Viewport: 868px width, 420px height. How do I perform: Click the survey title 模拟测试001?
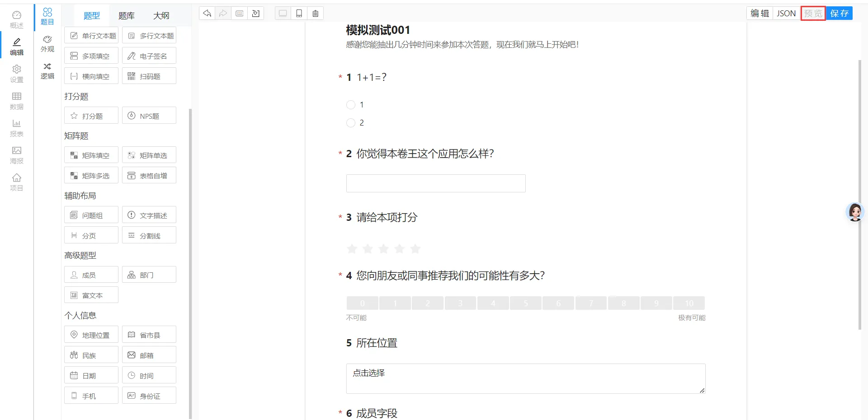378,30
